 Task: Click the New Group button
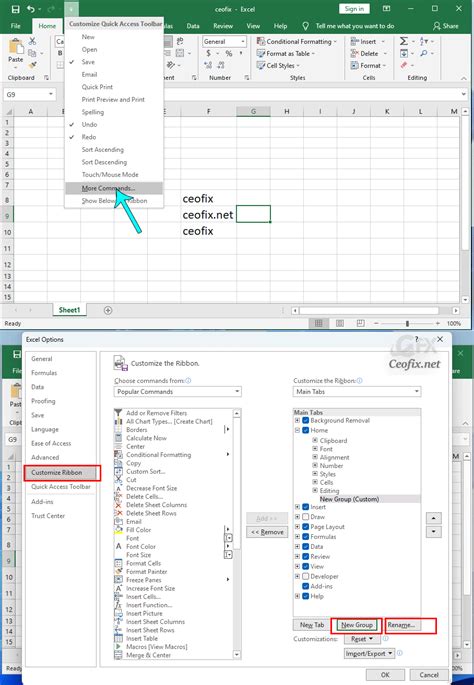[356, 625]
